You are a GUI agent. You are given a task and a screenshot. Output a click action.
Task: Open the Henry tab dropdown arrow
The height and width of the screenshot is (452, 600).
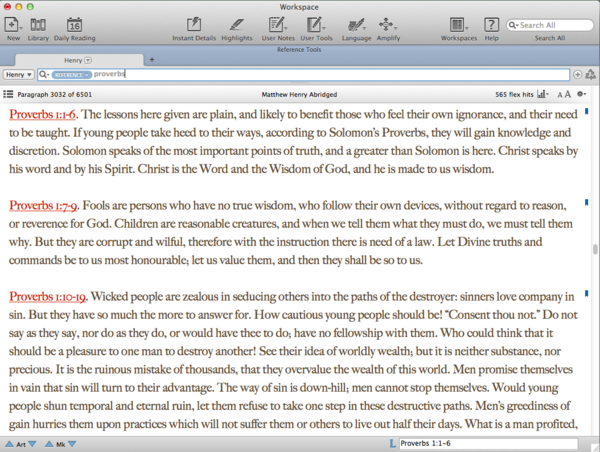pyautogui.click(x=88, y=60)
